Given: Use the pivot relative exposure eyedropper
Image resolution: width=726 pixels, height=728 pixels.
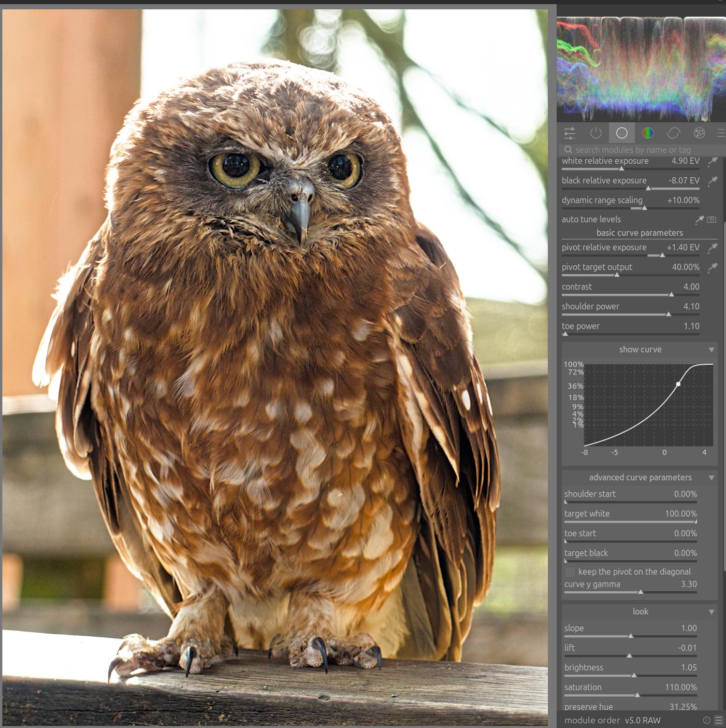Looking at the screenshot, I should point(713,248).
